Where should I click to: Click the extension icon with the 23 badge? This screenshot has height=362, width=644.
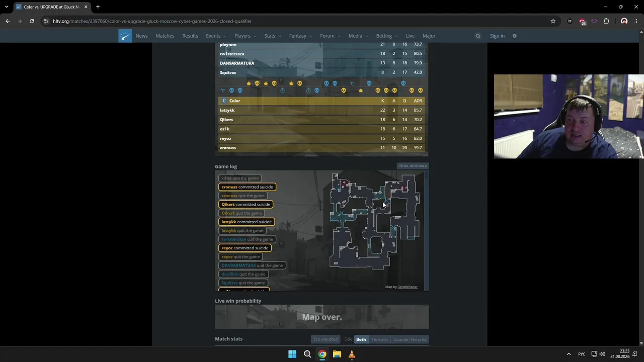click(x=582, y=22)
